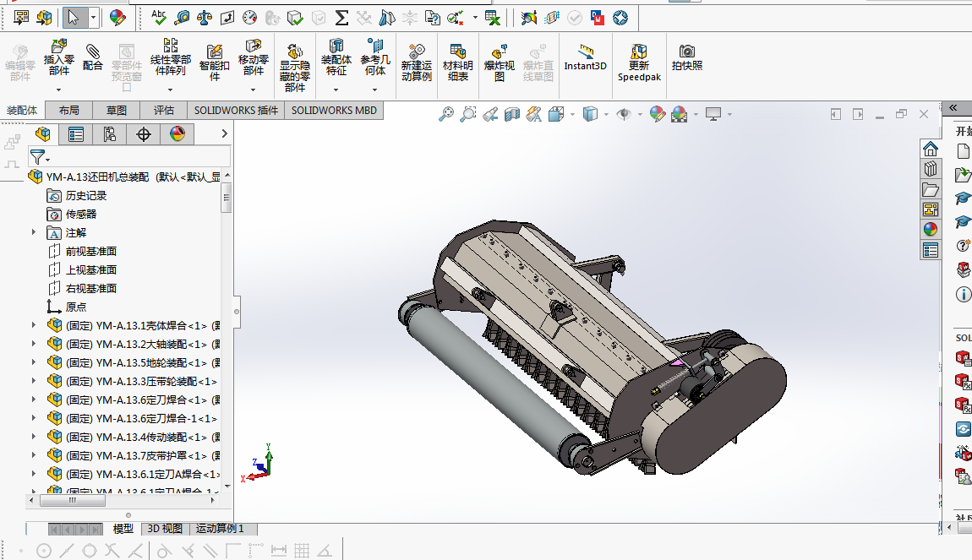The width and height of the screenshot is (972, 560).
Task: Open the display style dropdown arrow
Action: [x=607, y=114]
